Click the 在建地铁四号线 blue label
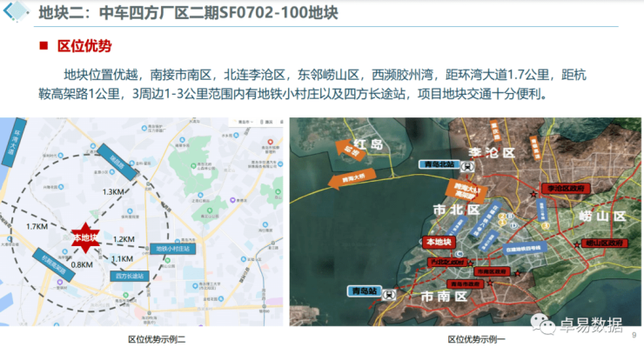This screenshot has height=354, width=644. [525, 249]
